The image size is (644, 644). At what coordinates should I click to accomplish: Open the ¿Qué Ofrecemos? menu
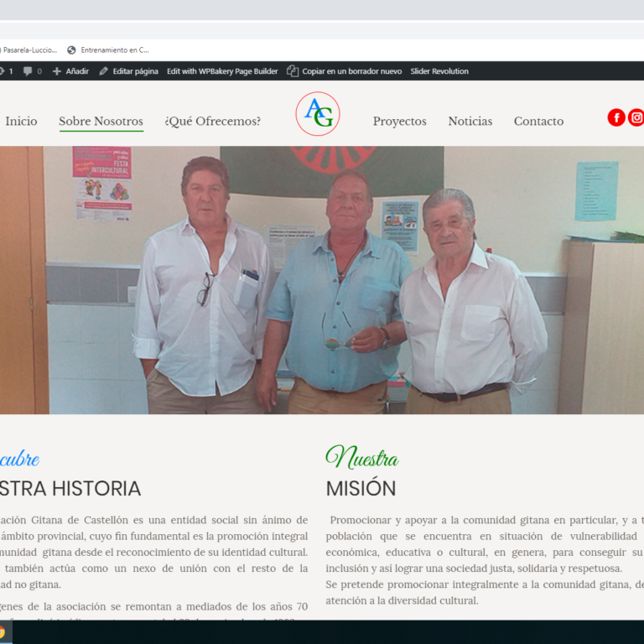tap(212, 122)
